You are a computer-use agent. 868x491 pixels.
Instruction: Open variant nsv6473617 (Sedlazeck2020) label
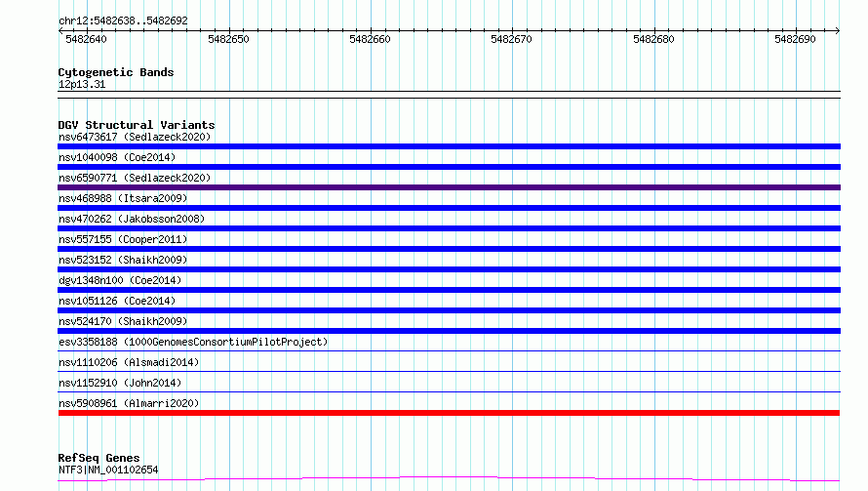(135, 137)
